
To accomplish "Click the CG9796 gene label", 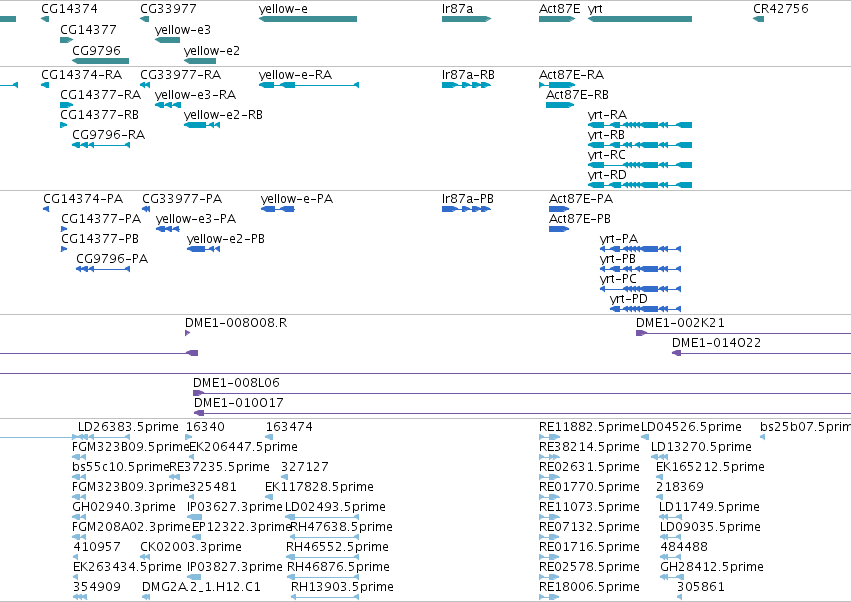I will click(x=96, y=50).
